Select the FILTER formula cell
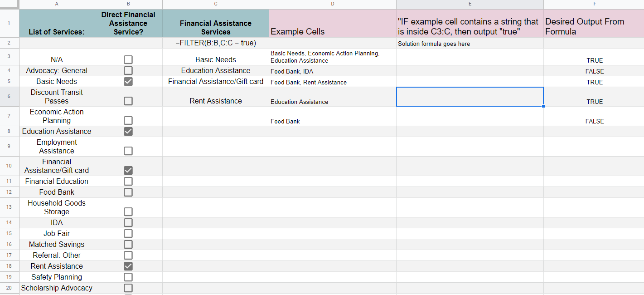The image size is (644, 295). point(216,43)
